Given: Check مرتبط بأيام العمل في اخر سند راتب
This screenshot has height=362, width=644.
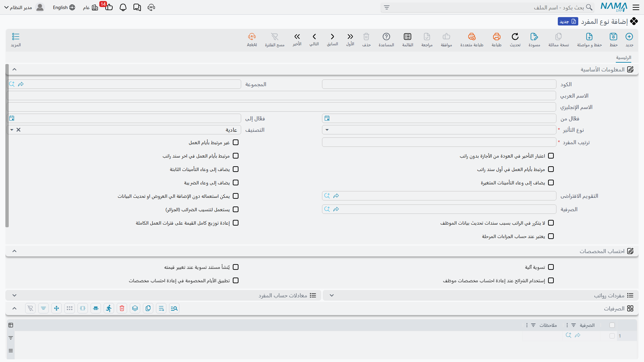Looking at the screenshot, I should (x=236, y=156).
